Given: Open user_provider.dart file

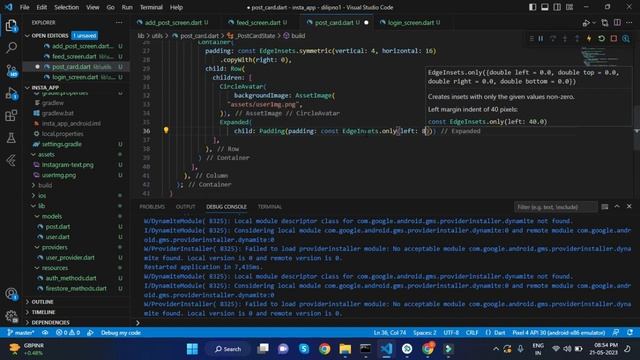Looking at the screenshot, I should pyautogui.click(x=69, y=258).
